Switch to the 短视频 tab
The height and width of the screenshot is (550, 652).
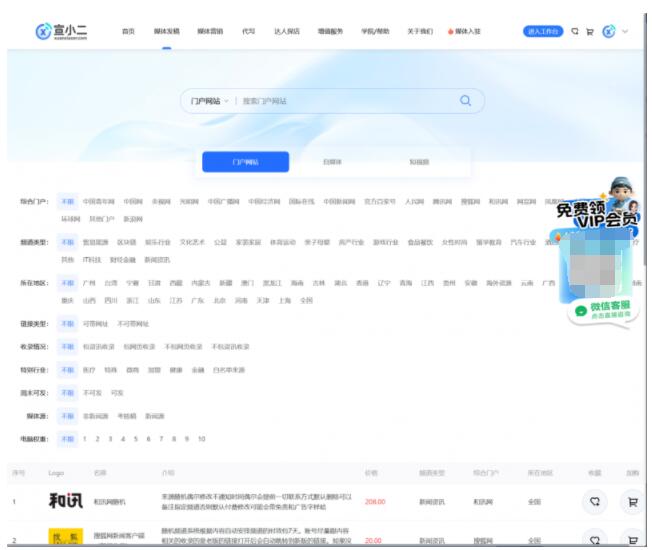(x=419, y=162)
